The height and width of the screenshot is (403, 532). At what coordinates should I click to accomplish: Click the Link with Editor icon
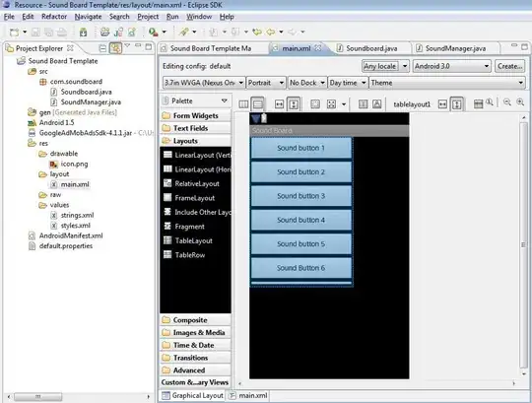tap(115, 48)
